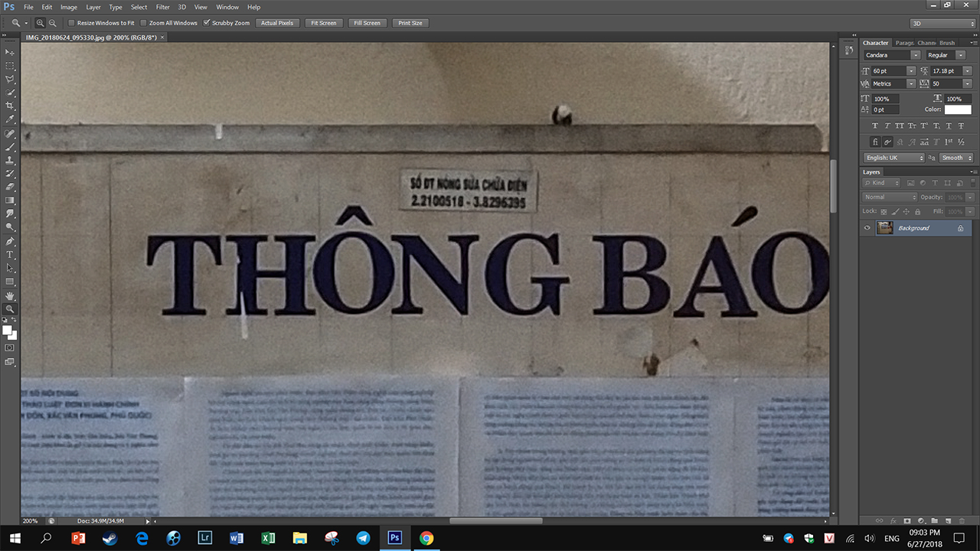Select the Lasso tool
This screenshot has height=551, width=980.
point(10,79)
